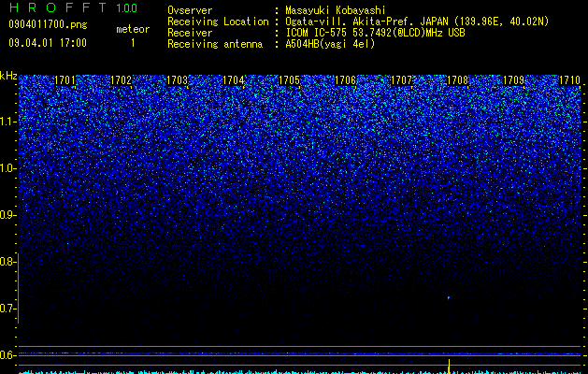The image size is (588, 374).
Task: Click the meteor count value 1
Action: click(133, 43)
